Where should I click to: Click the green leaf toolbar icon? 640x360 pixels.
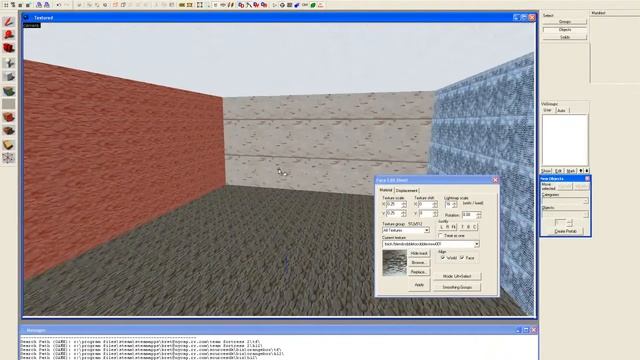313,5
